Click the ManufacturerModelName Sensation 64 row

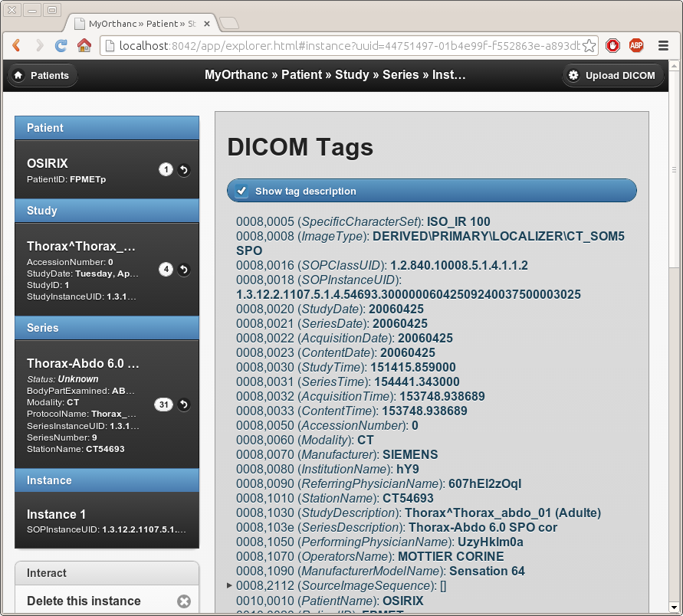pyautogui.click(x=380, y=571)
